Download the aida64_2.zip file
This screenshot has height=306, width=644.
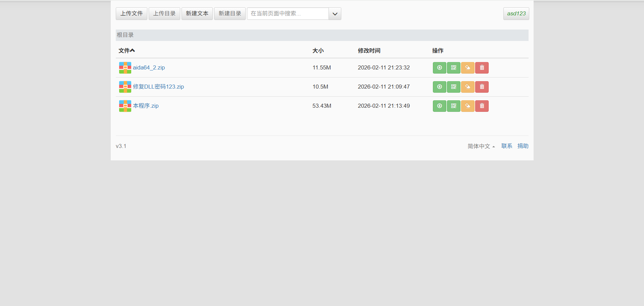439,68
